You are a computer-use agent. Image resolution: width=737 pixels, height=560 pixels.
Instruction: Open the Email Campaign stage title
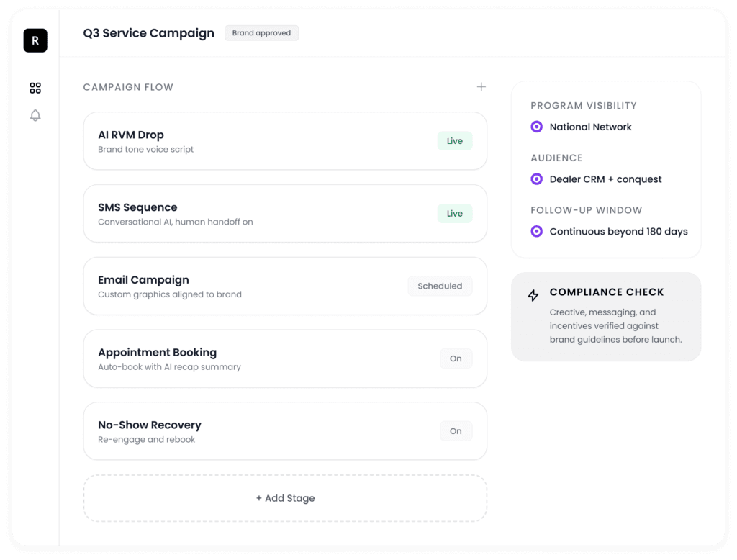tap(143, 280)
